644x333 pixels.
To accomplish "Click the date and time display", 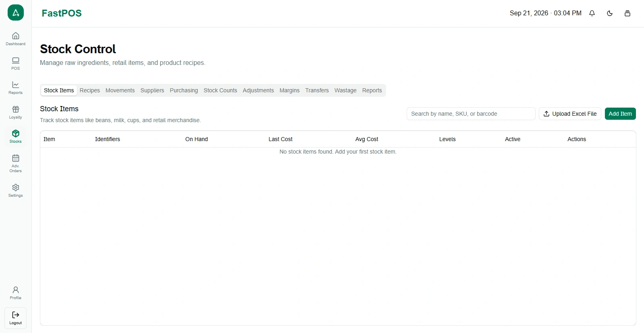I will [546, 13].
